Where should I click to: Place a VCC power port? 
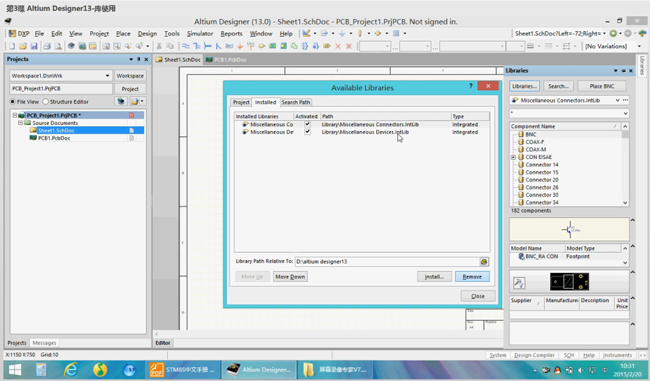coord(250,46)
